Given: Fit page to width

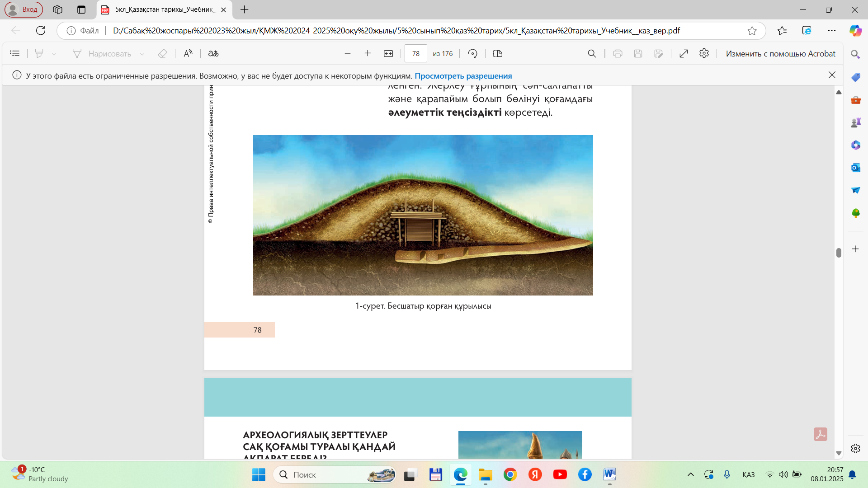Looking at the screenshot, I should pyautogui.click(x=388, y=53).
